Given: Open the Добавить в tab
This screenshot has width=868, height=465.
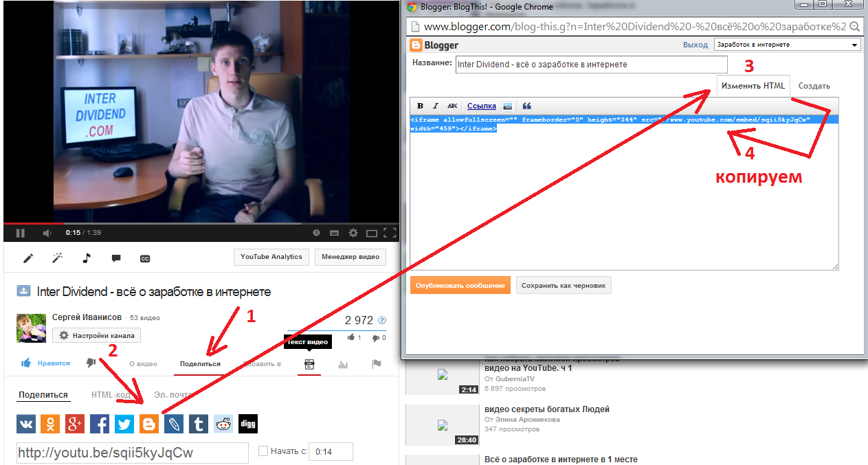Looking at the screenshot, I should coord(261,364).
